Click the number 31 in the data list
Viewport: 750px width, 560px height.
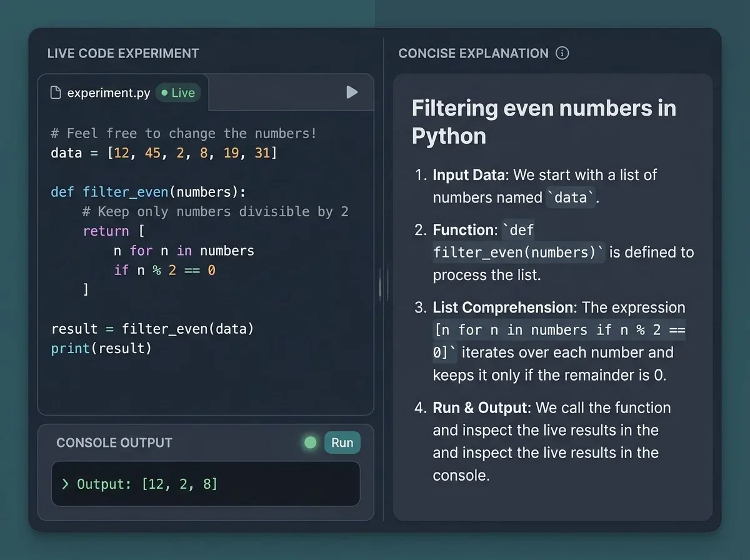(262, 152)
